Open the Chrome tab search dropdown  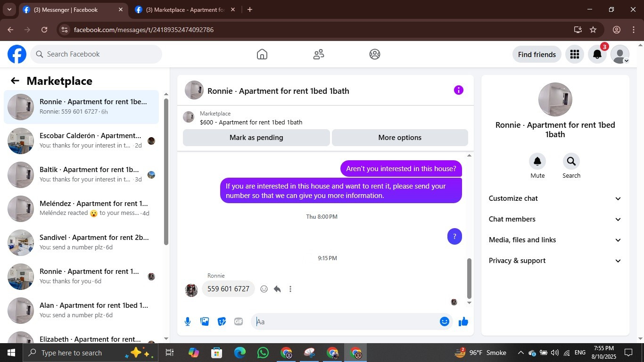coord(9,9)
